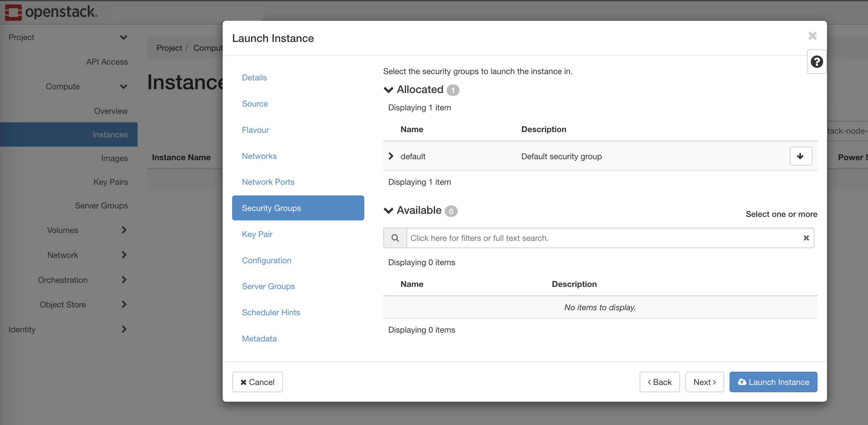Screen dimensions: 868x425
Task: Open the help panel via question mark icon
Action: (817, 61)
